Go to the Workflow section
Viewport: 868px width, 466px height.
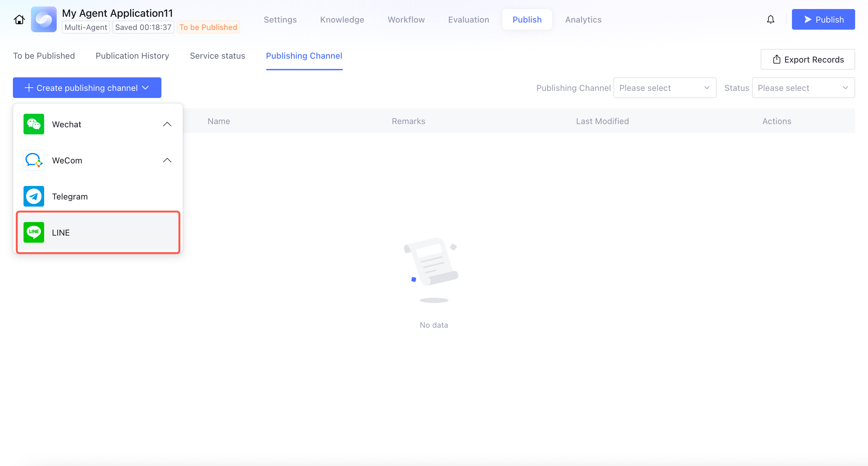[x=406, y=20]
